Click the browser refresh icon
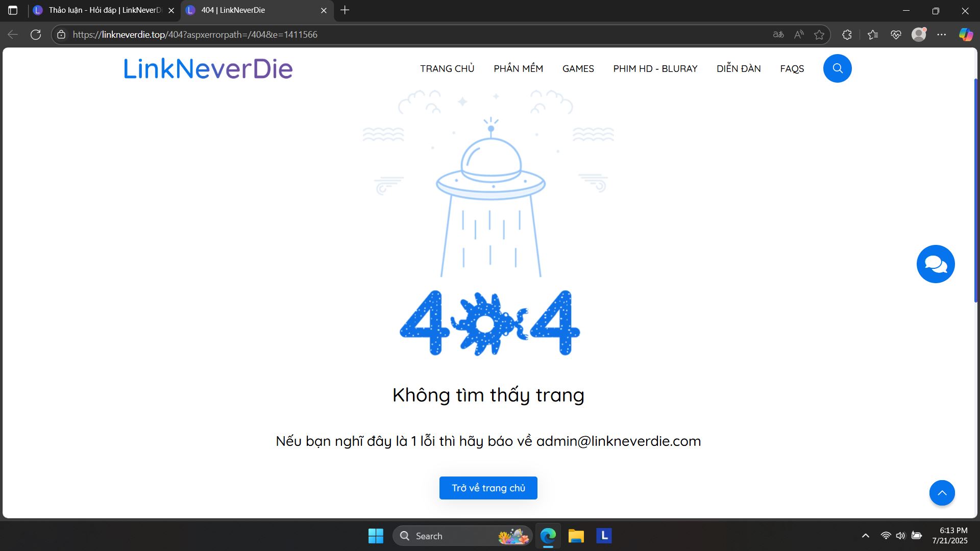The width and height of the screenshot is (980, 551). (x=36, y=35)
